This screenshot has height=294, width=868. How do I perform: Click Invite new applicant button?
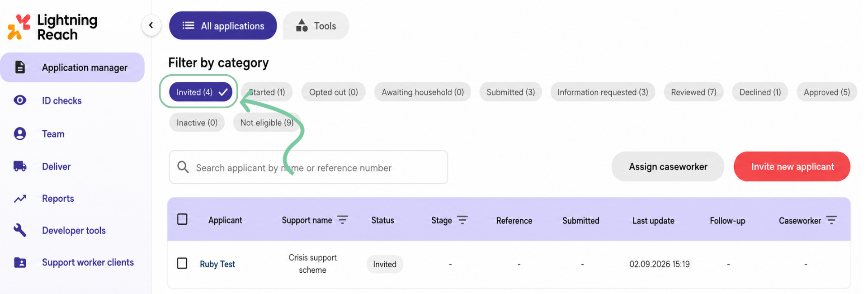pyautogui.click(x=792, y=166)
